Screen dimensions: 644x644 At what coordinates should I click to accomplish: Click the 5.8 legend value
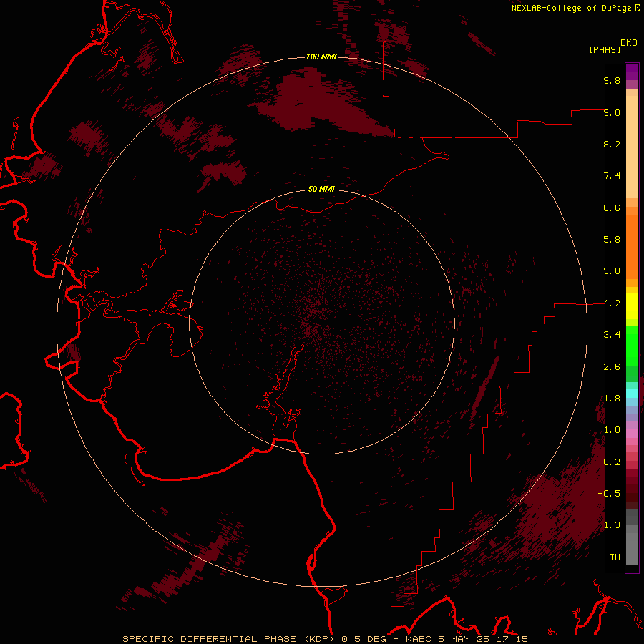[x=612, y=240]
